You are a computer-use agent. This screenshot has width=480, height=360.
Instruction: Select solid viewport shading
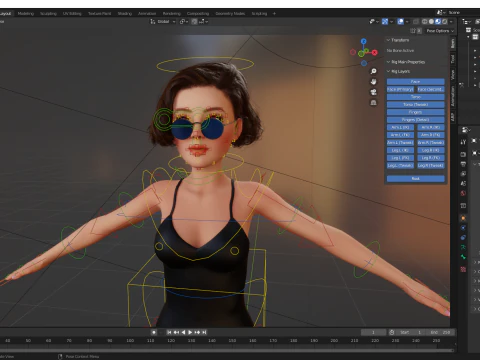click(431, 22)
